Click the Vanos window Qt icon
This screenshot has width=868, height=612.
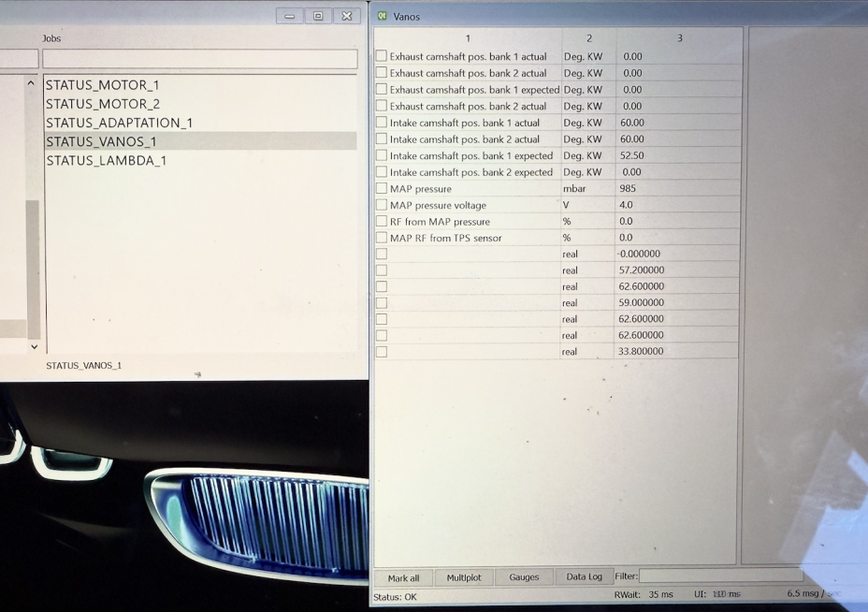tap(383, 16)
